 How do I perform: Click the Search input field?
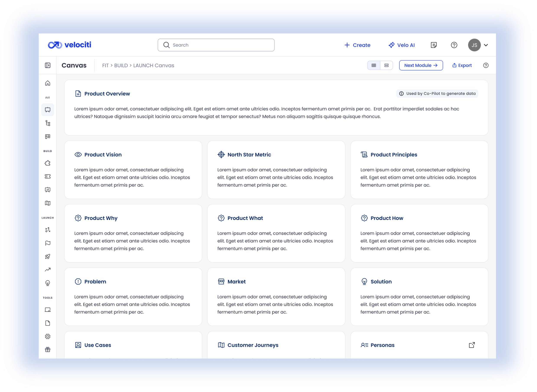click(216, 45)
